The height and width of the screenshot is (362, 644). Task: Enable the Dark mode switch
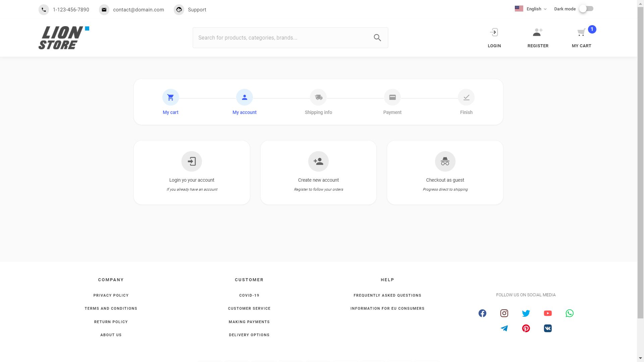coord(587,9)
